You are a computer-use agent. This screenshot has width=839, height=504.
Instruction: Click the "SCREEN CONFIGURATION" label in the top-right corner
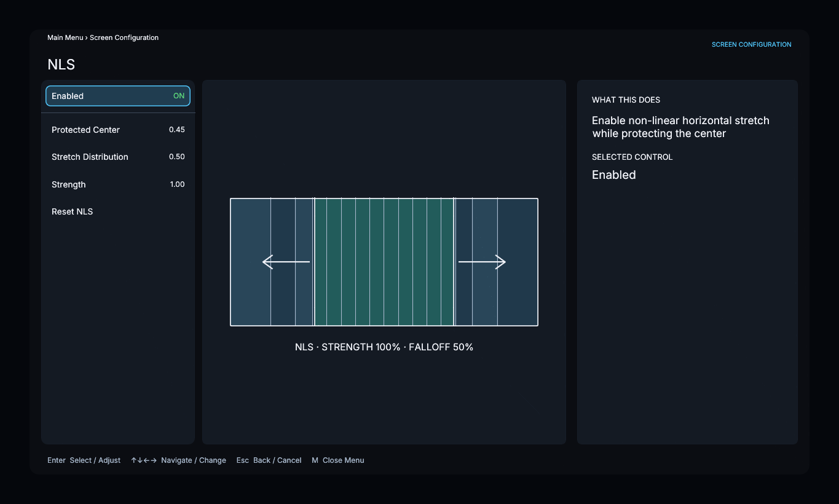tap(751, 44)
